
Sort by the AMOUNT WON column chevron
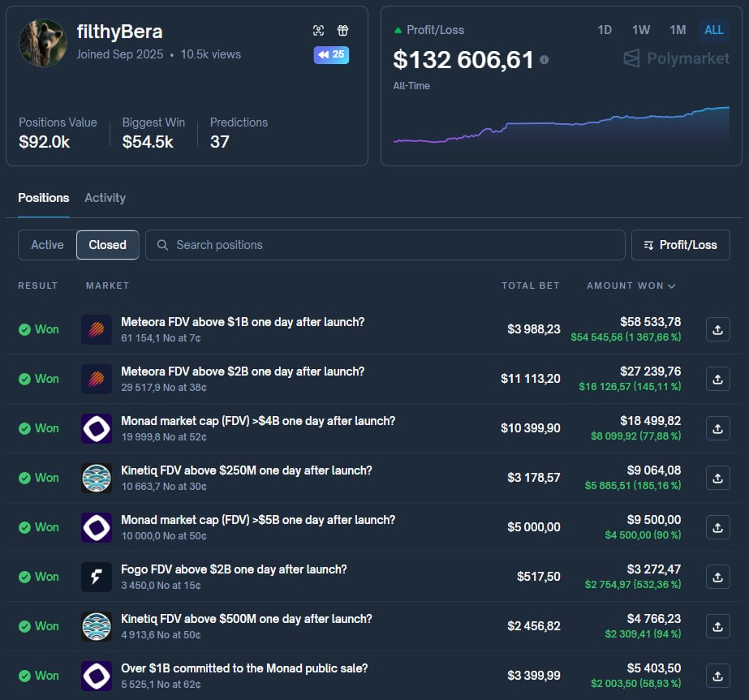pyautogui.click(x=672, y=286)
